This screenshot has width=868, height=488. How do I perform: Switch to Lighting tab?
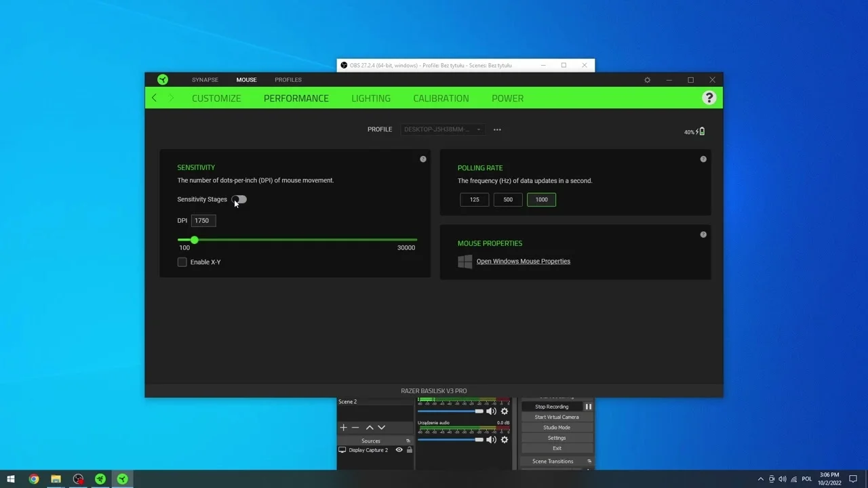(371, 98)
